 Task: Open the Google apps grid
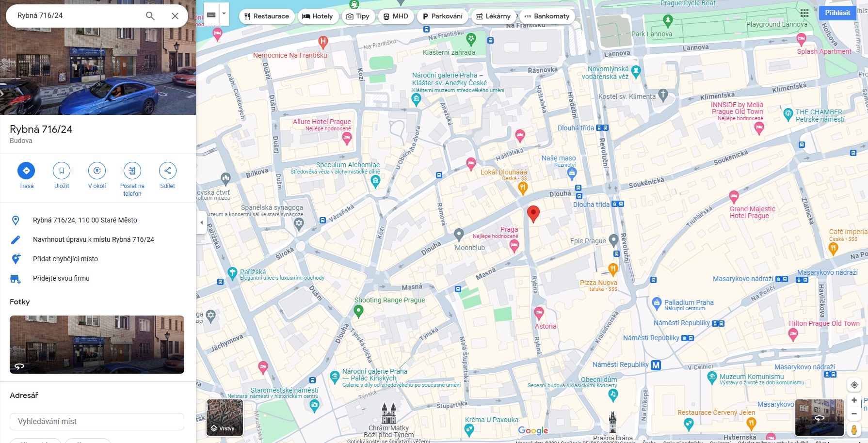coord(804,13)
